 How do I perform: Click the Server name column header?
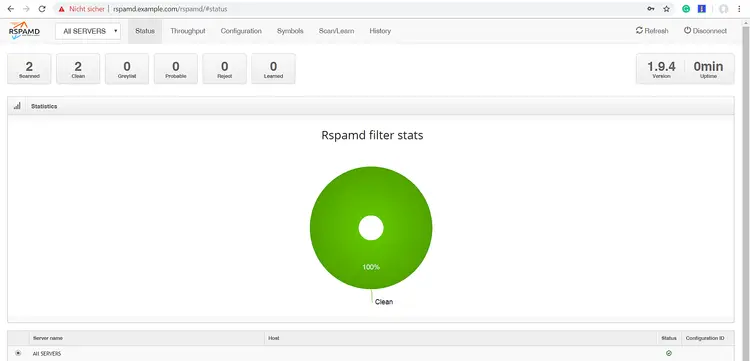pos(48,338)
